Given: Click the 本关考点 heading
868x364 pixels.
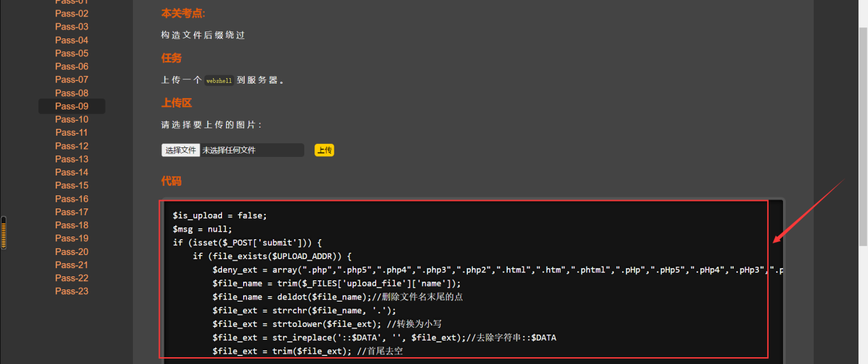Looking at the screenshot, I should [x=183, y=13].
